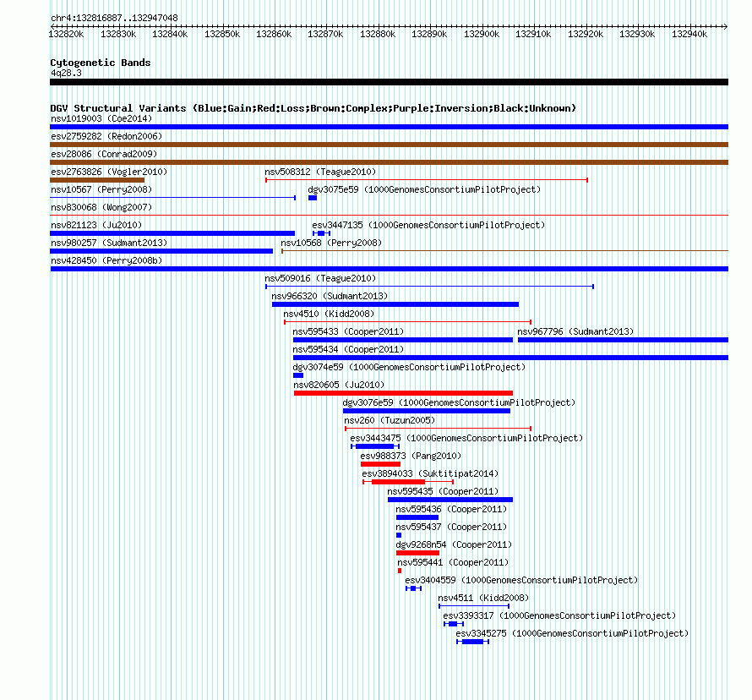Click the DGV Structural Variants track title
This screenshot has height=700, width=752.
[313, 108]
